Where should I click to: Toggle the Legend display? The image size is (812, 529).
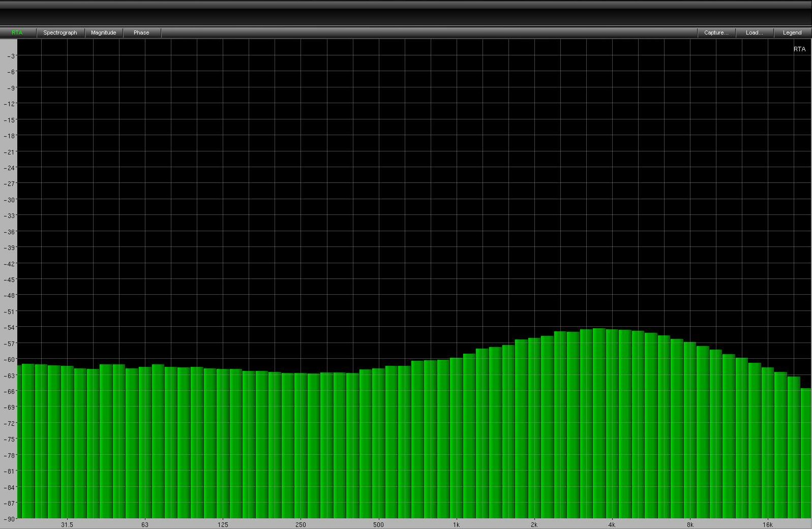(x=792, y=33)
